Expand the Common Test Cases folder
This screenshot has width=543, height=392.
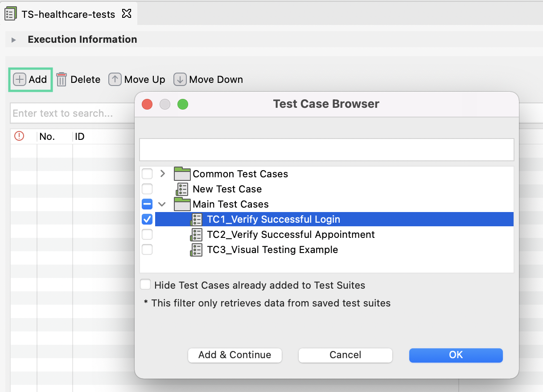[162, 174]
